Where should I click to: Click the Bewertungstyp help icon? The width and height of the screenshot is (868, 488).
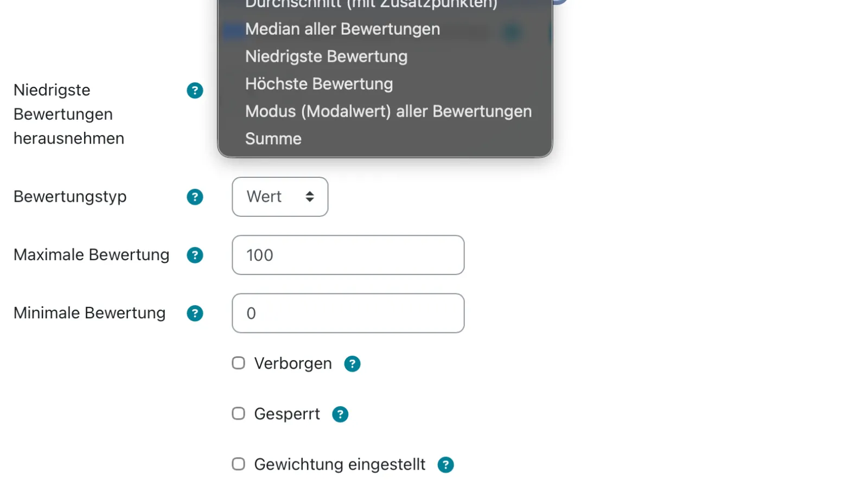point(194,197)
